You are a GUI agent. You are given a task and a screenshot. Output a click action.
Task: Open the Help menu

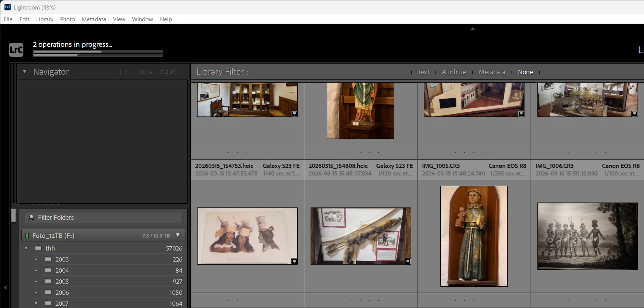tap(166, 19)
